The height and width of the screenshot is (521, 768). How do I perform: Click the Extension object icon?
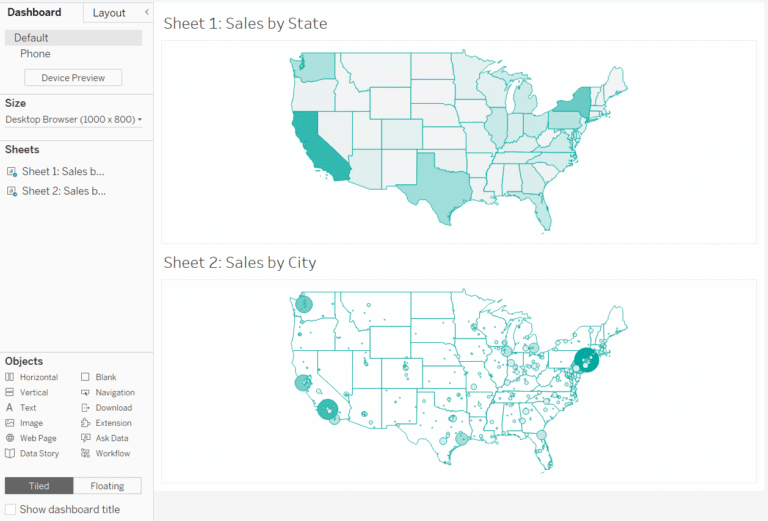pyautogui.click(x=86, y=423)
